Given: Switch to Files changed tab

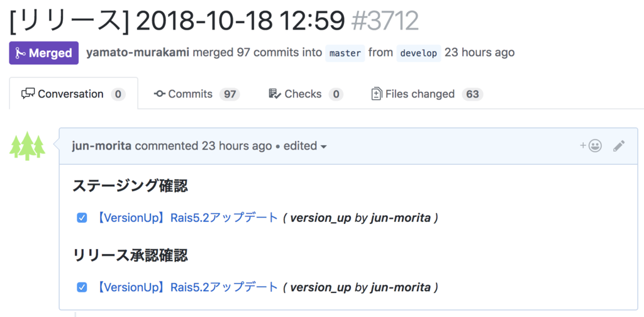Looking at the screenshot, I should point(419,94).
